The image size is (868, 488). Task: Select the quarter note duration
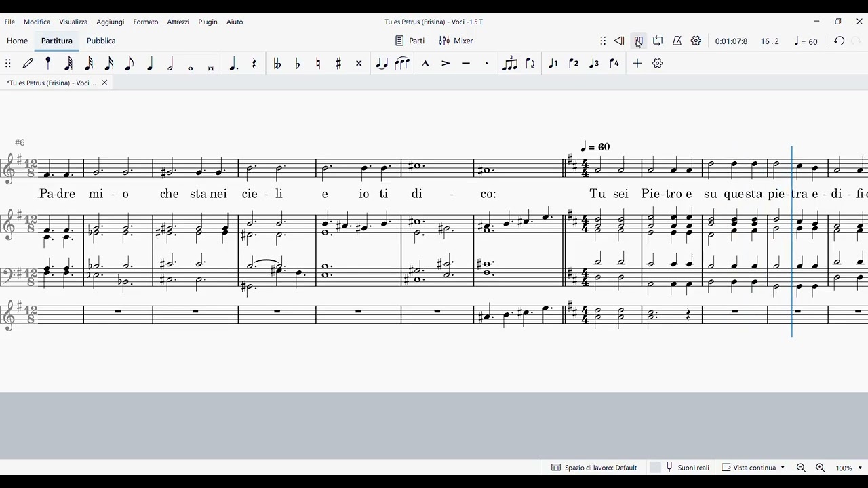[x=150, y=63]
